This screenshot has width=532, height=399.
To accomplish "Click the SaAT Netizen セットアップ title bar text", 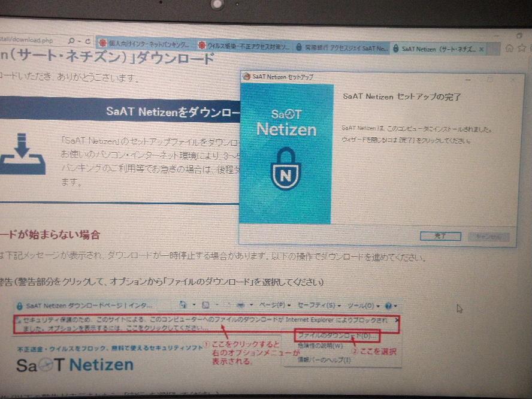I will click(283, 77).
